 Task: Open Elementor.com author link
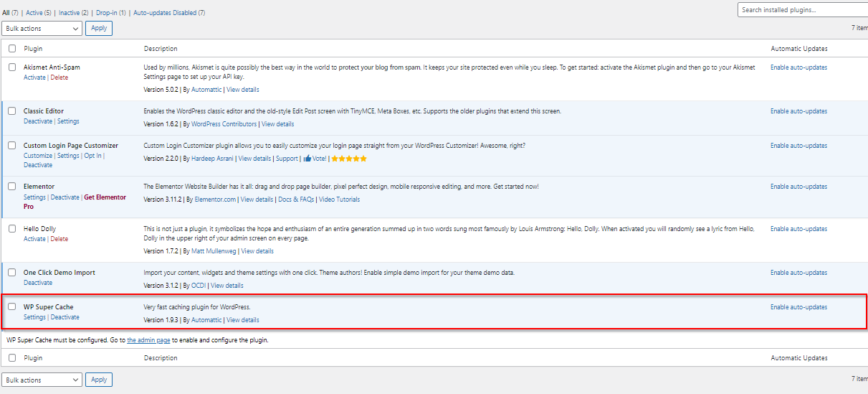pyautogui.click(x=215, y=200)
